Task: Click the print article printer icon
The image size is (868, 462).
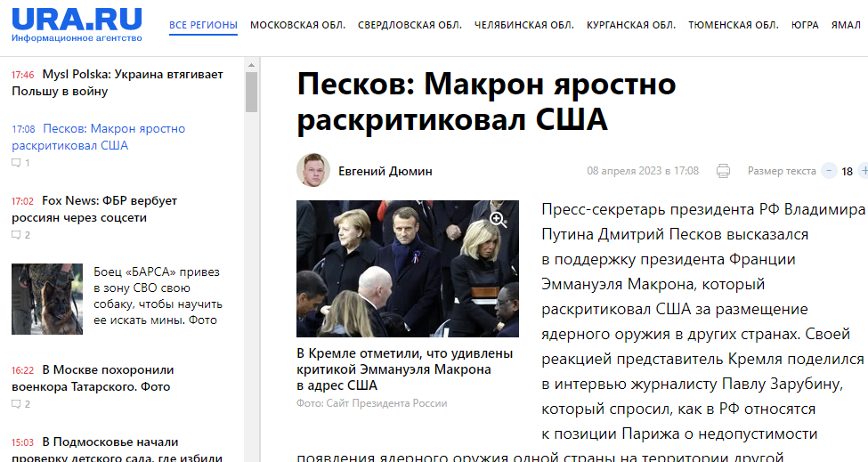Action: pyautogui.click(x=723, y=171)
